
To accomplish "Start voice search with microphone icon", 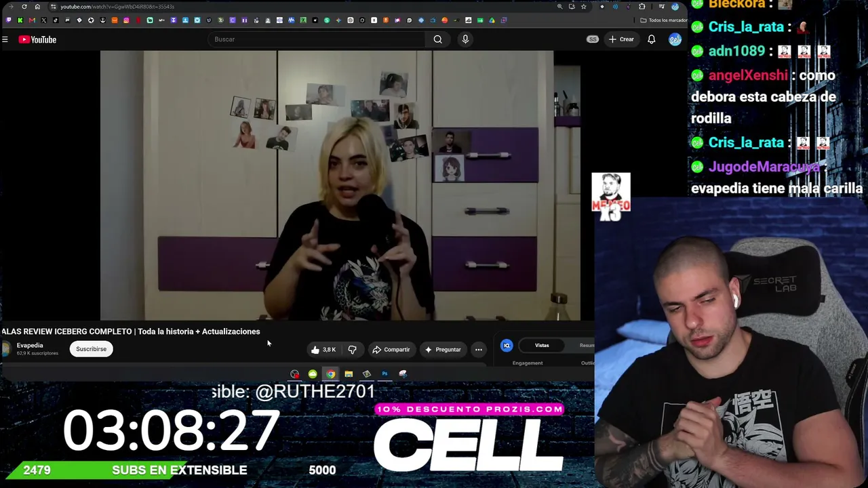I will (x=465, y=39).
